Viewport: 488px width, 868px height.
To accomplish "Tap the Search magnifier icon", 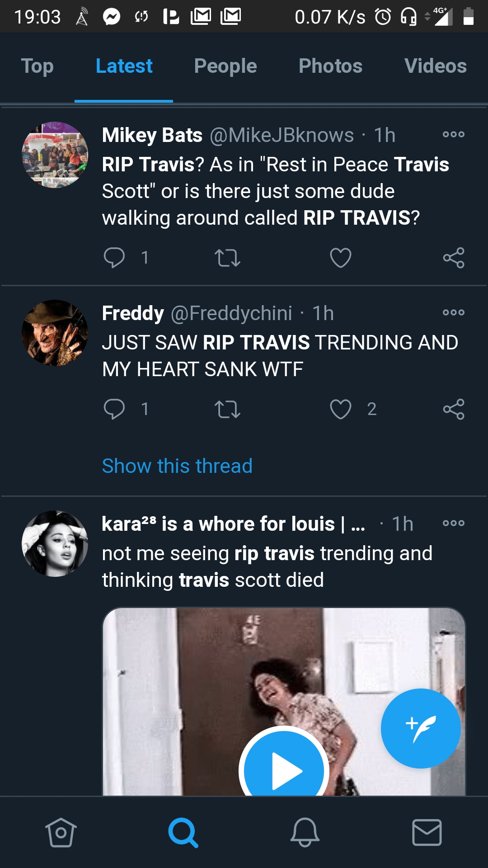I will click(183, 832).
